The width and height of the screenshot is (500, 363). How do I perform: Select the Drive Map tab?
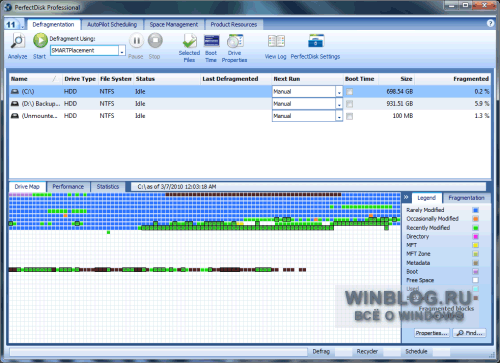coord(27,186)
